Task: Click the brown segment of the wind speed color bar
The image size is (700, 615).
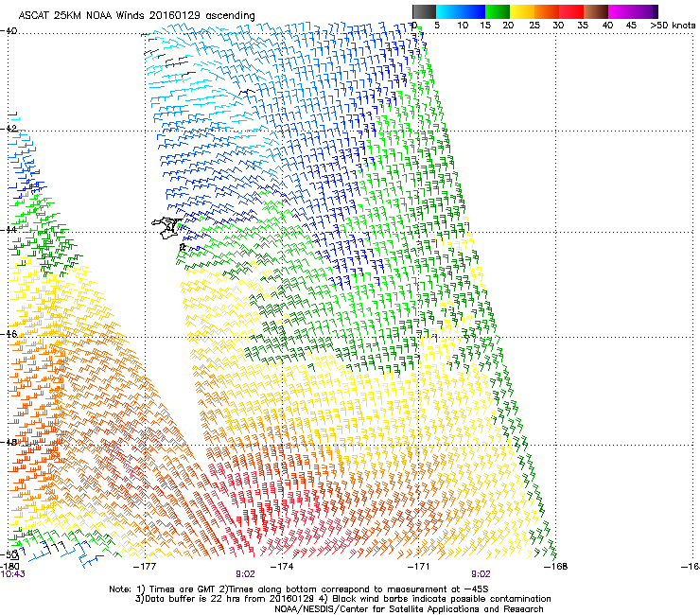Action: point(596,11)
